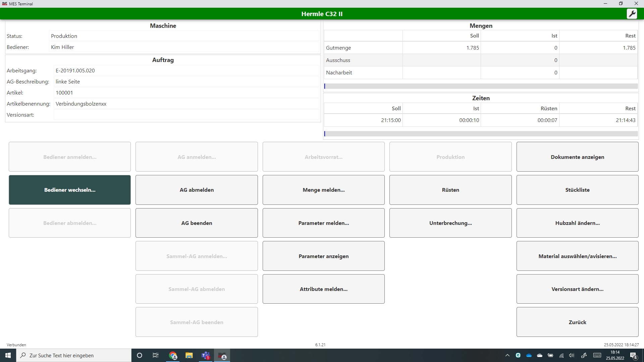Switch machine status to Rüsten
The height and width of the screenshot is (362, 644).
450,190
